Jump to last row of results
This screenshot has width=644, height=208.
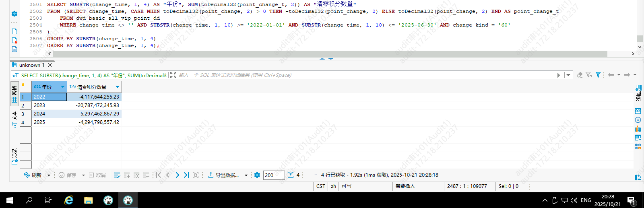click(x=186, y=175)
